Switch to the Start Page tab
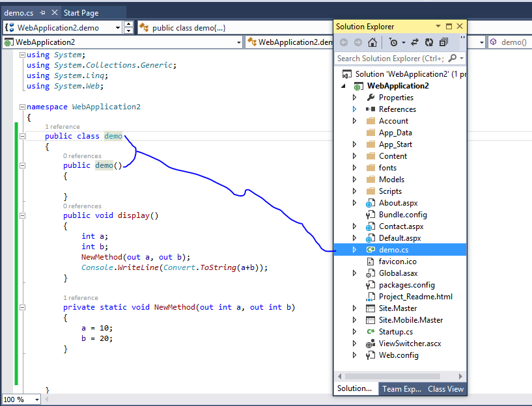This screenshot has width=532, height=406. pyautogui.click(x=81, y=13)
